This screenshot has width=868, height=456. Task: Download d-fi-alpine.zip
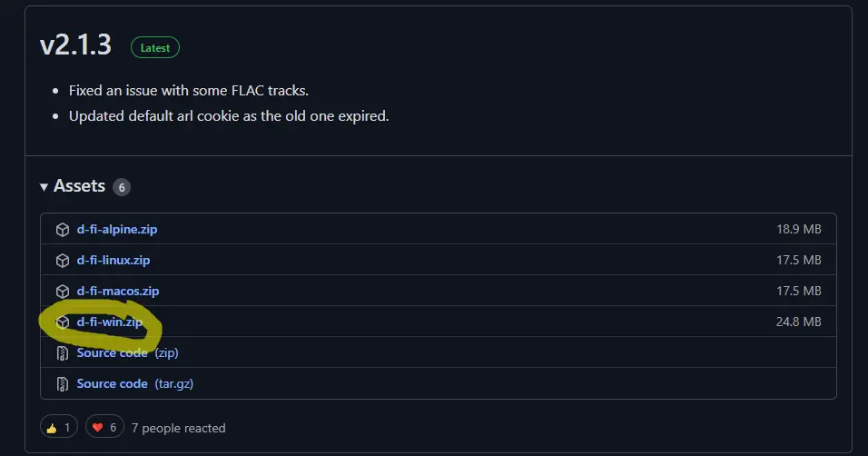pos(117,230)
